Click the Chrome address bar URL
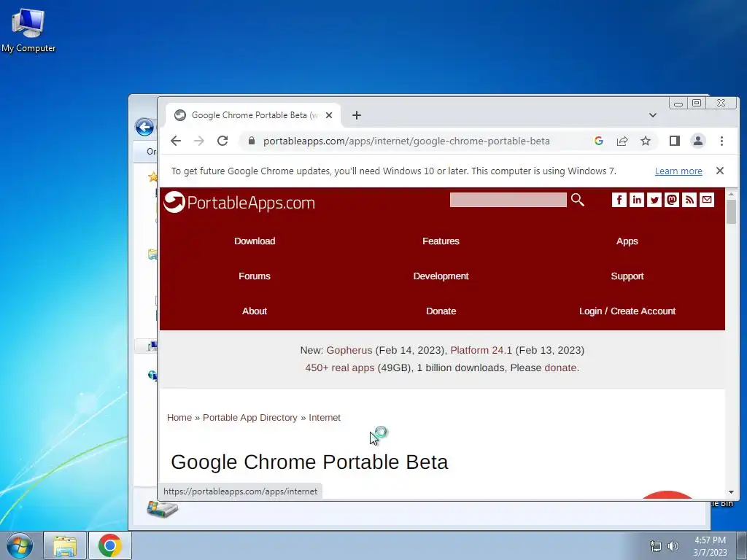The width and height of the screenshot is (747, 560). point(406,141)
